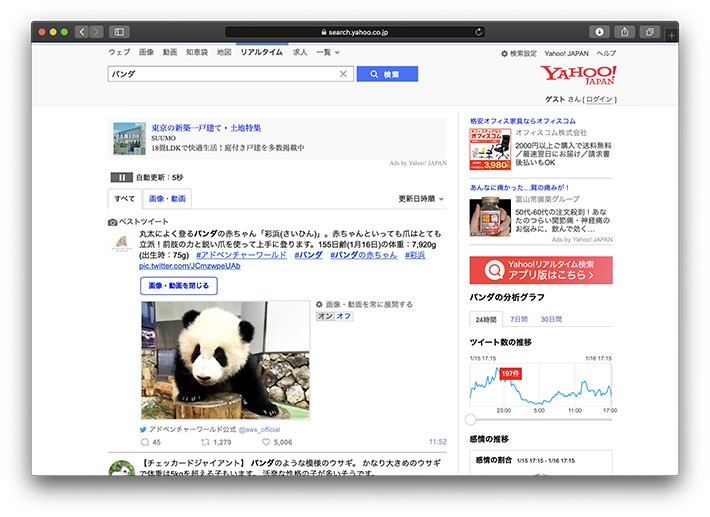Click the 画像・動画を閉じる button
The width and height of the screenshot is (710, 517).
[178, 286]
